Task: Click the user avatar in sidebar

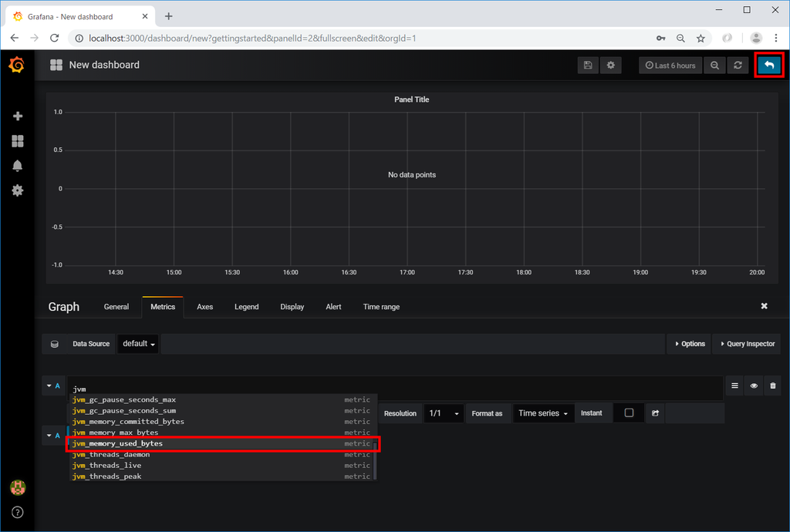Action: (x=18, y=487)
